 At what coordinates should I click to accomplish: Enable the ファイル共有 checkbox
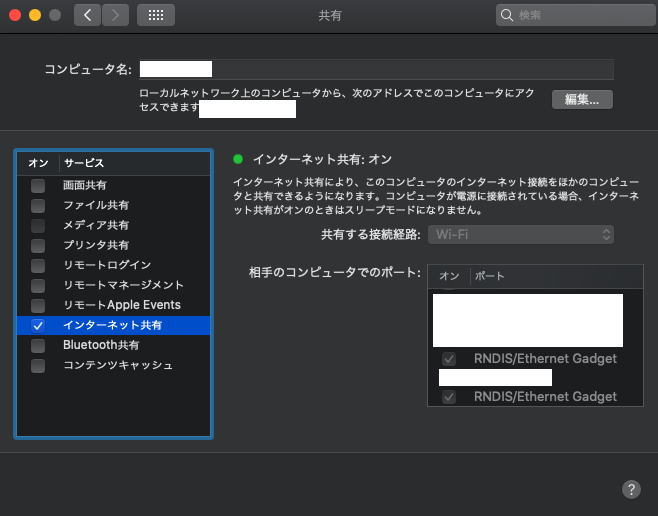pyautogui.click(x=38, y=206)
